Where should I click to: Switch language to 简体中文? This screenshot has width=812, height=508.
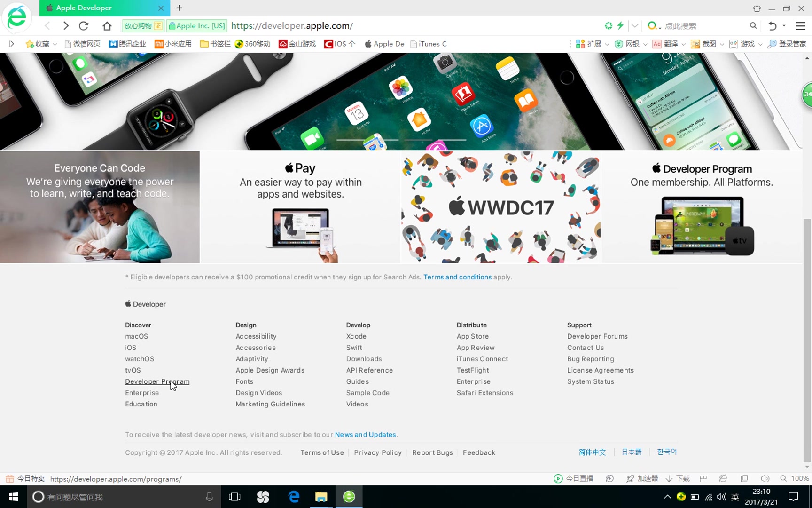pos(592,452)
